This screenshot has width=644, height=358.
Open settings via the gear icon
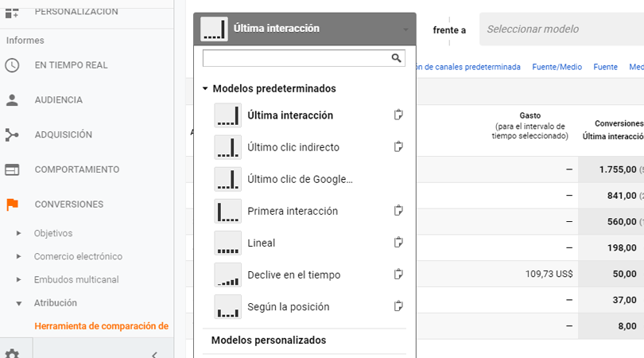(x=12, y=353)
